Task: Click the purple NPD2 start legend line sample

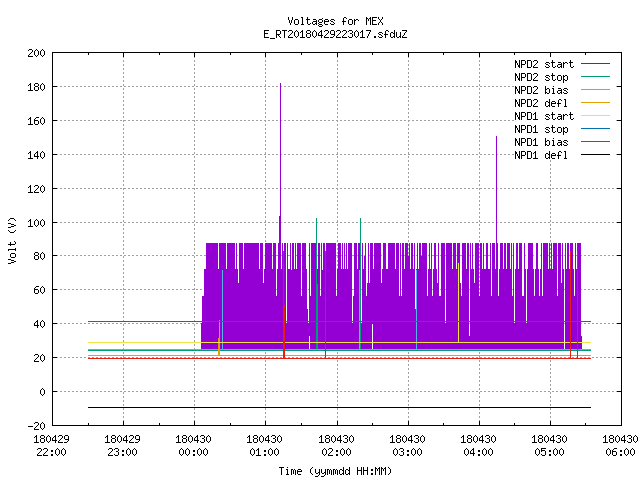Action: click(595, 64)
